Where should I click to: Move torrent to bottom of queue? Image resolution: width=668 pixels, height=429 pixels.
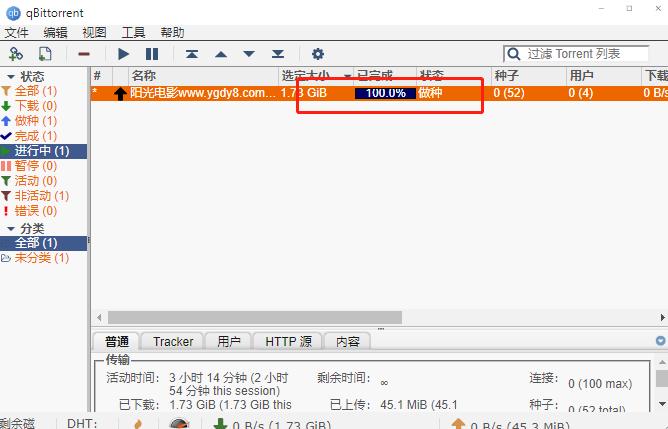click(278, 54)
